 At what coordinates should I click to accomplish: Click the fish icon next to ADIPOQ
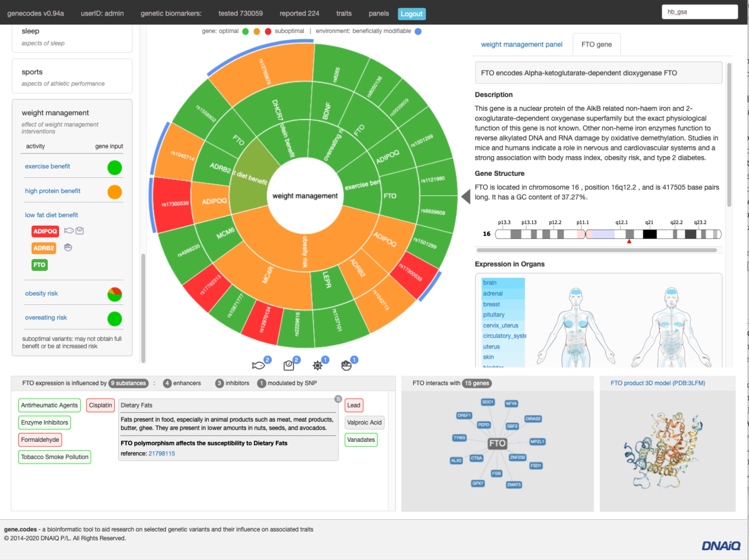[x=68, y=231]
